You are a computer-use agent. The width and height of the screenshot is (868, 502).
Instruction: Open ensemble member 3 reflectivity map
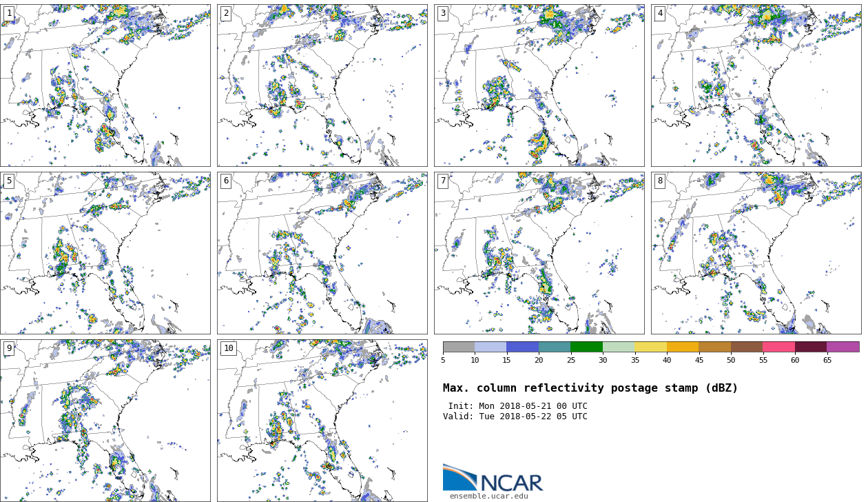pos(539,86)
